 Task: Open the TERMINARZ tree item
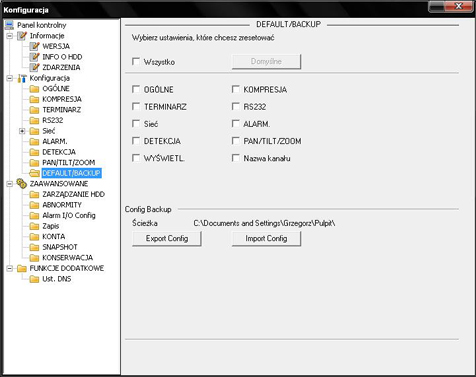pos(62,110)
